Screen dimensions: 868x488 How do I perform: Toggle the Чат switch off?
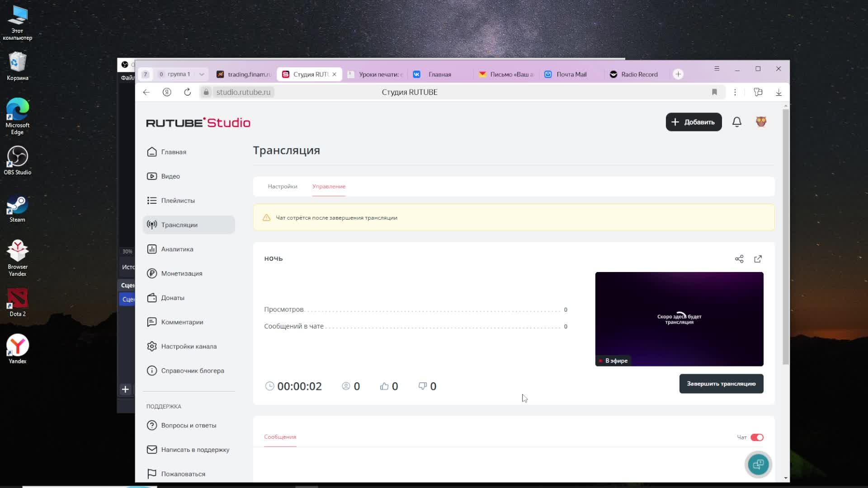757,437
